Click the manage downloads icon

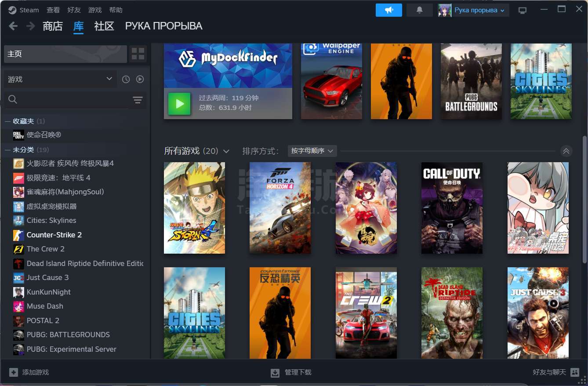click(275, 373)
